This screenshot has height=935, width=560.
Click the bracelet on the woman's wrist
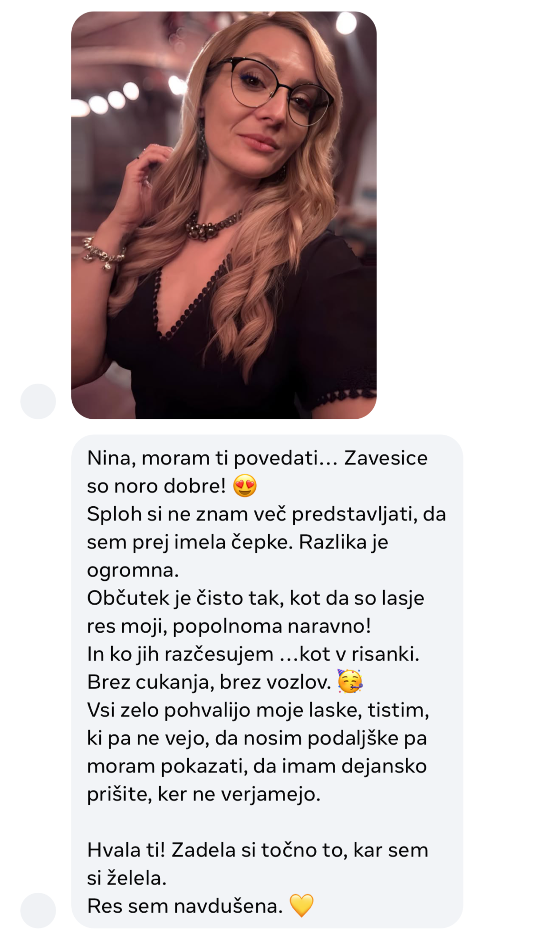click(102, 252)
